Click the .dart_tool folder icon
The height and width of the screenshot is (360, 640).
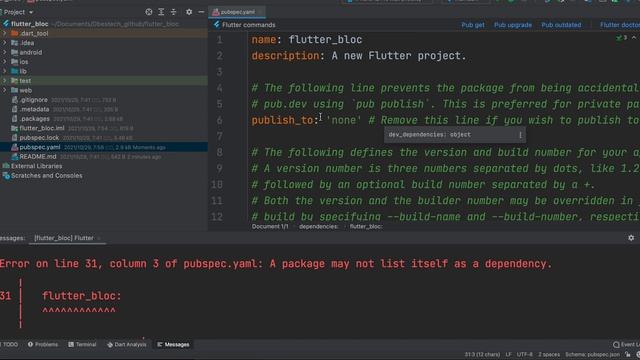pos(15,33)
